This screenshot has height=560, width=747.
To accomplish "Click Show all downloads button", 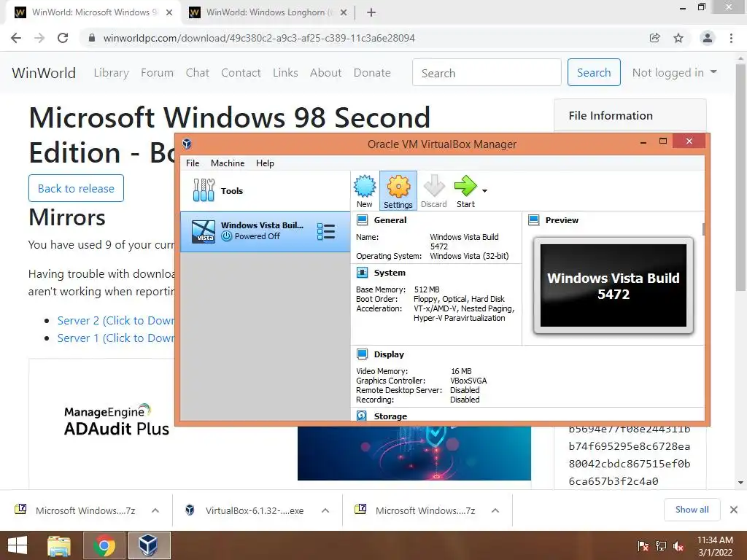I will (692, 510).
